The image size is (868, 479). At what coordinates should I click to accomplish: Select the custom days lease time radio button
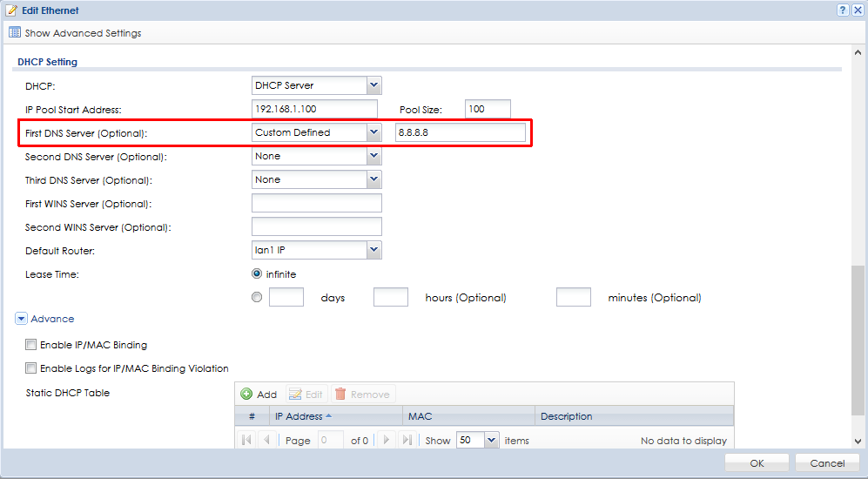pos(257,297)
